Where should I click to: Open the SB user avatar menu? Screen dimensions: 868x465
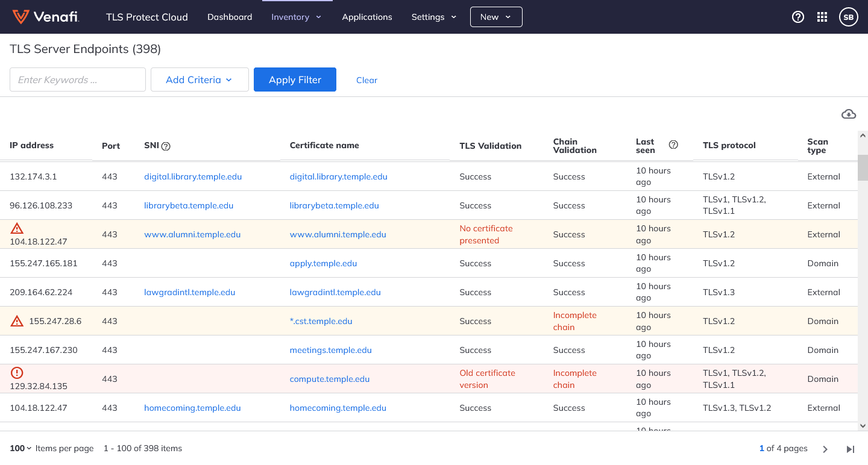(848, 17)
